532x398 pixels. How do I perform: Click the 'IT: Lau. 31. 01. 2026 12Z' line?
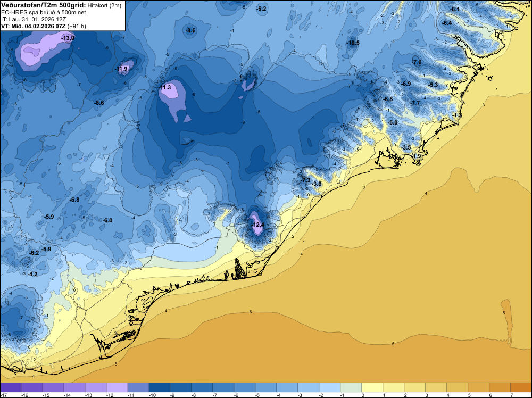[34, 19]
